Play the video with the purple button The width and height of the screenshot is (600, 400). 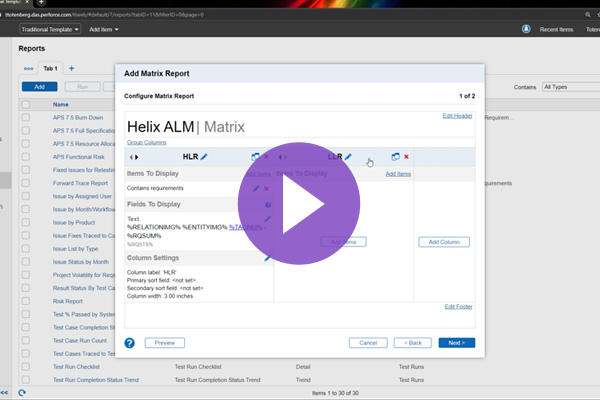(298, 204)
